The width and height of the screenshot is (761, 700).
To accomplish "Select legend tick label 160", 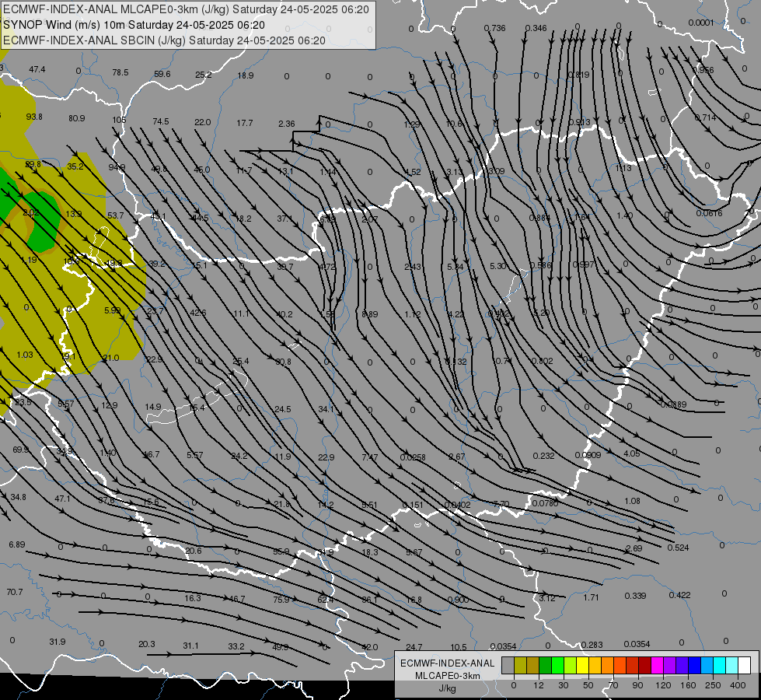I will [688, 685].
